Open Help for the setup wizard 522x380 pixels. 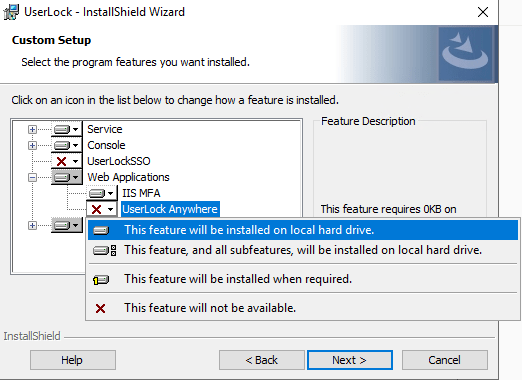(x=73, y=360)
